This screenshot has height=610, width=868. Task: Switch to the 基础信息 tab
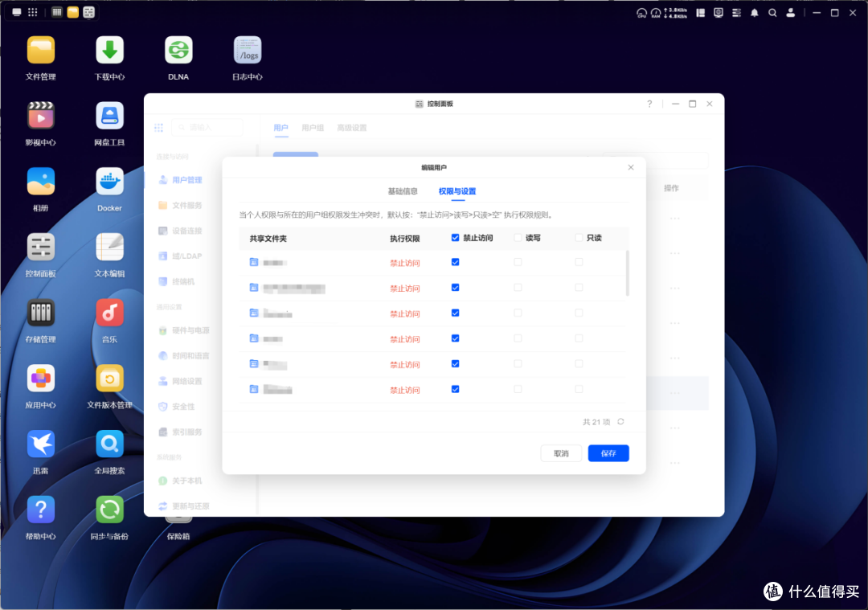tap(403, 191)
